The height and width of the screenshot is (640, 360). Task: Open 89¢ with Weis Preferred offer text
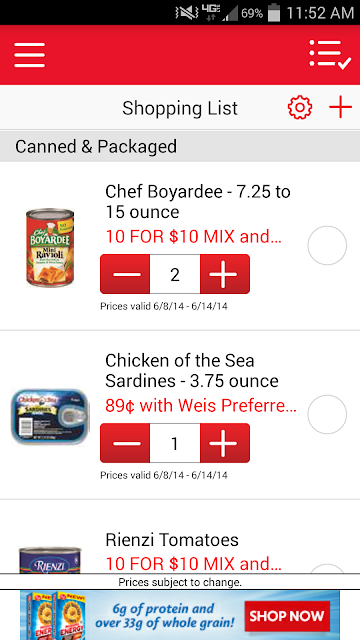[x=201, y=405]
